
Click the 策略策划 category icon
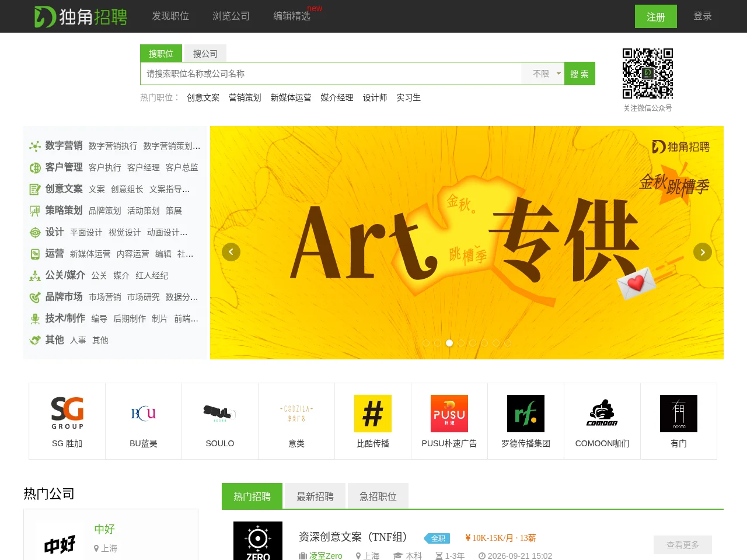(x=35, y=211)
